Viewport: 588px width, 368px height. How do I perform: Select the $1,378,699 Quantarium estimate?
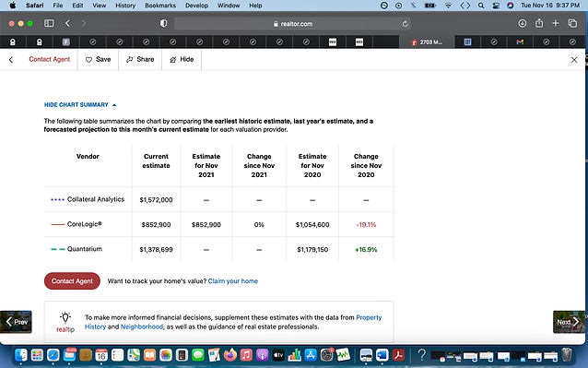(x=156, y=249)
